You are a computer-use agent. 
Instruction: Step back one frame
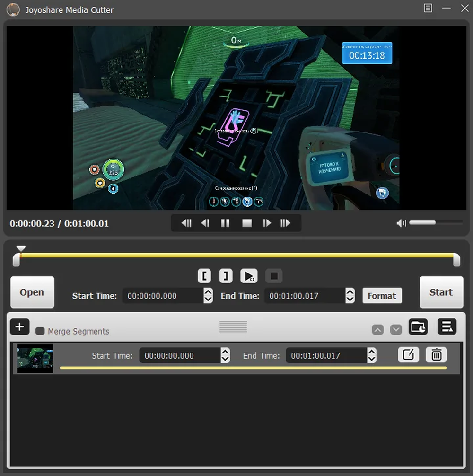pos(205,223)
